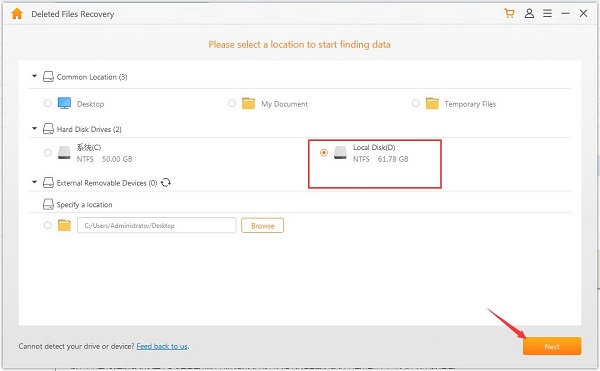Open the Feed back to us link
The image size is (600, 371).
coord(162,346)
